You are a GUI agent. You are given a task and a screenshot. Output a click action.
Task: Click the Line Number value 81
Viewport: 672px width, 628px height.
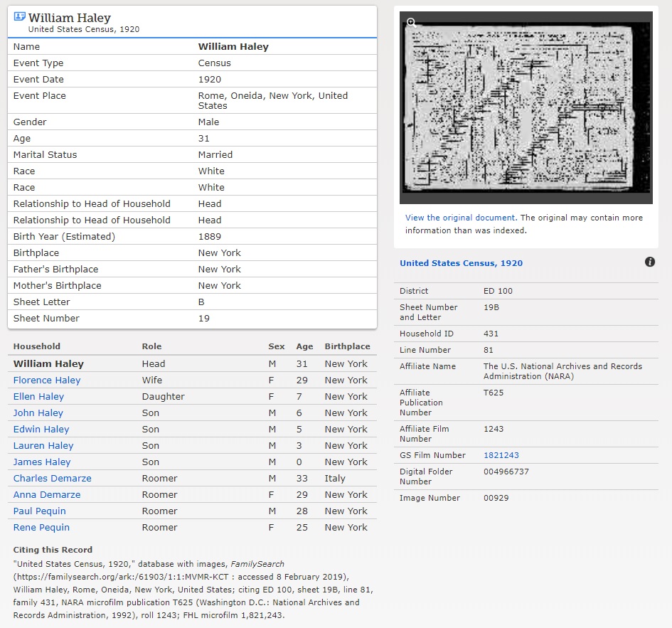488,350
